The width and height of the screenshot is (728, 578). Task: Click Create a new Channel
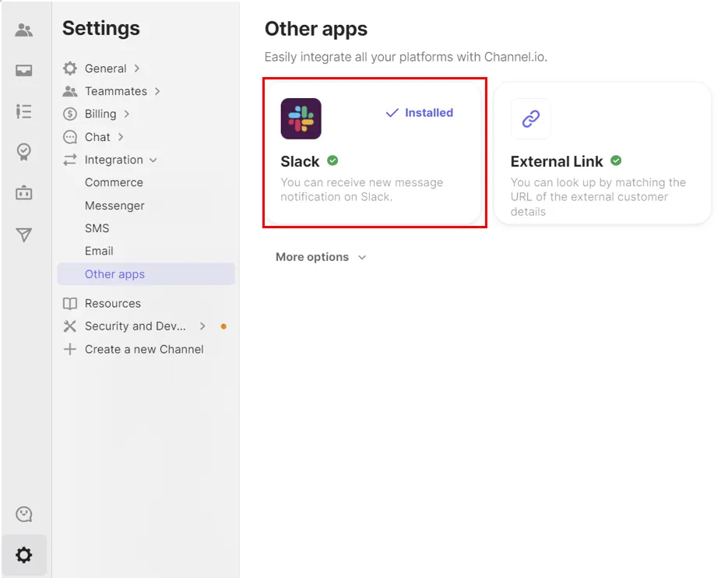tap(143, 349)
